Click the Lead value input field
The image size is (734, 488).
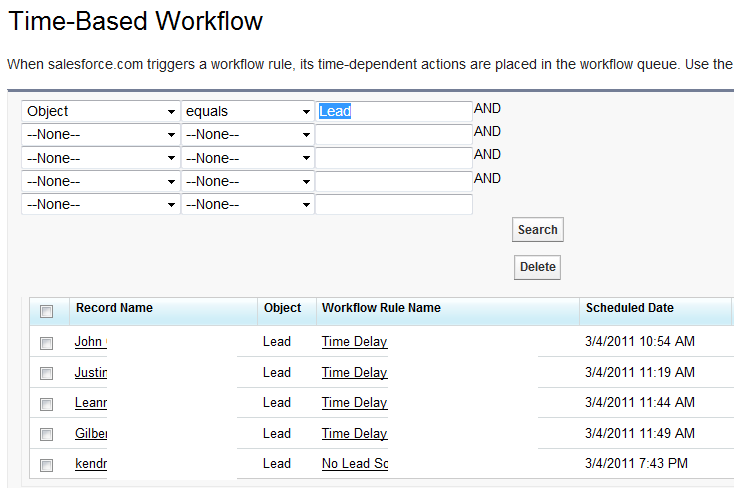(x=394, y=111)
